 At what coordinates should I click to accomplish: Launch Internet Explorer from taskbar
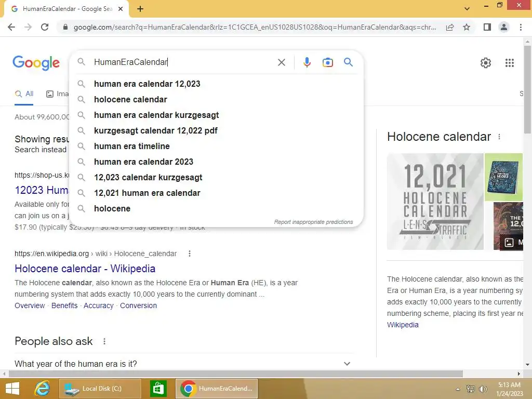tap(42, 389)
